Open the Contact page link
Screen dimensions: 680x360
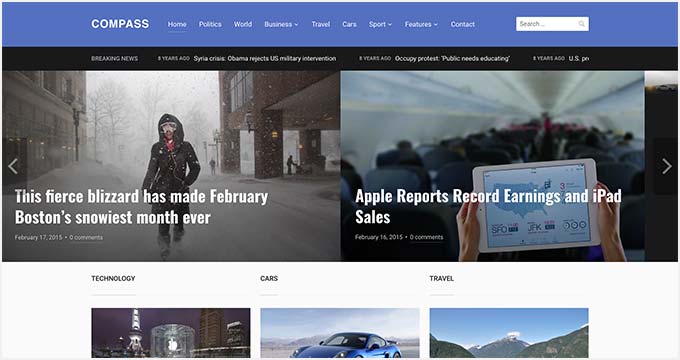click(462, 24)
